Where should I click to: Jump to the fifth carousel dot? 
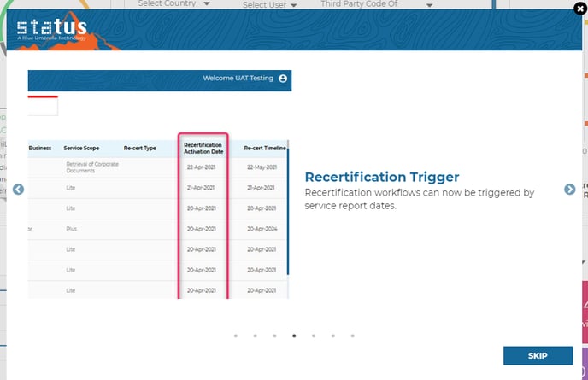point(314,336)
